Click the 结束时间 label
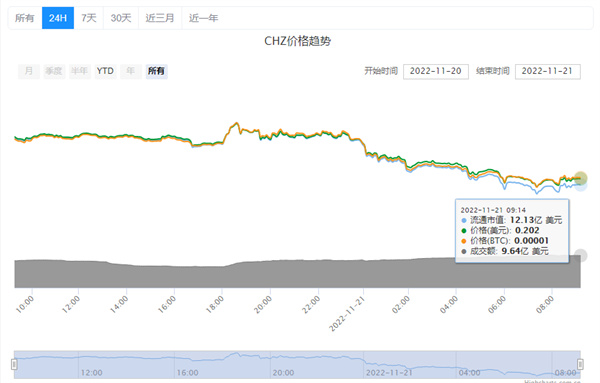This screenshot has width=600, height=383. [493, 71]
